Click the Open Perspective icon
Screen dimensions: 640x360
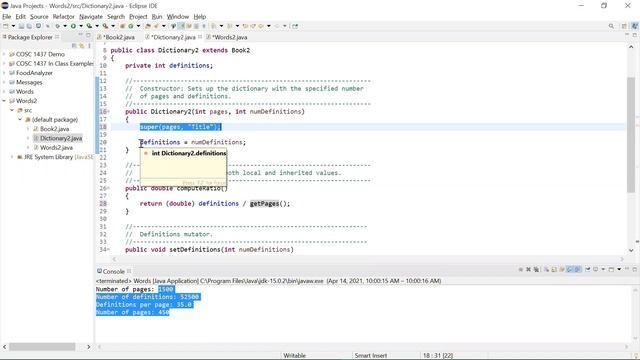click(624, 26)
